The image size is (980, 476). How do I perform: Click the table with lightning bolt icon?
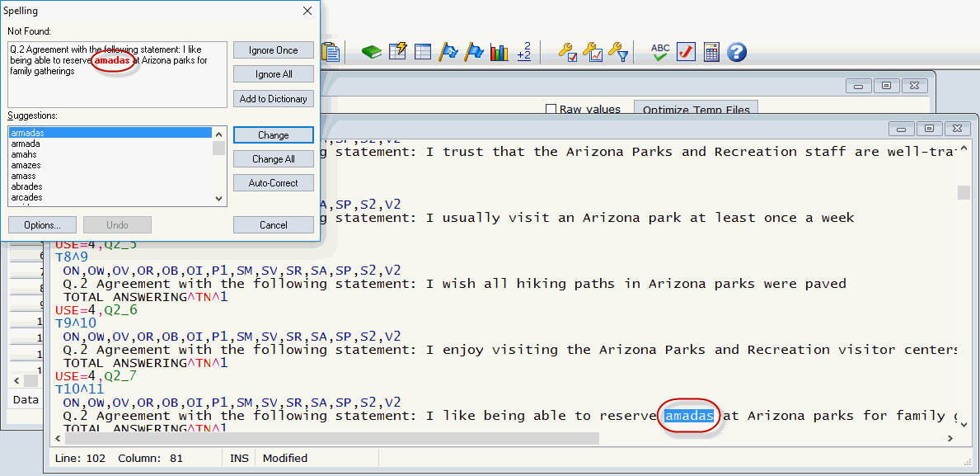(x=398, y=52)
